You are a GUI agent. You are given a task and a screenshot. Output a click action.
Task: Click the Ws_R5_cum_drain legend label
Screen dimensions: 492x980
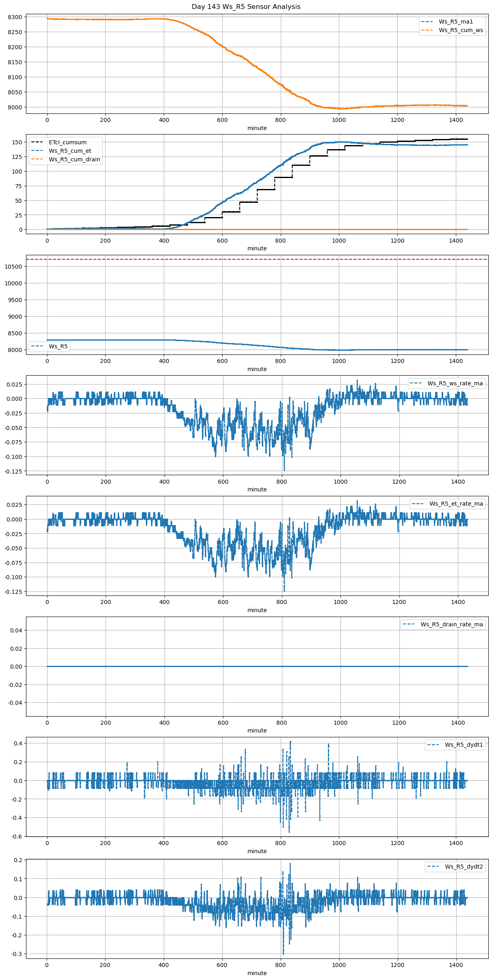pyautogui.click(x=74, y=159)
